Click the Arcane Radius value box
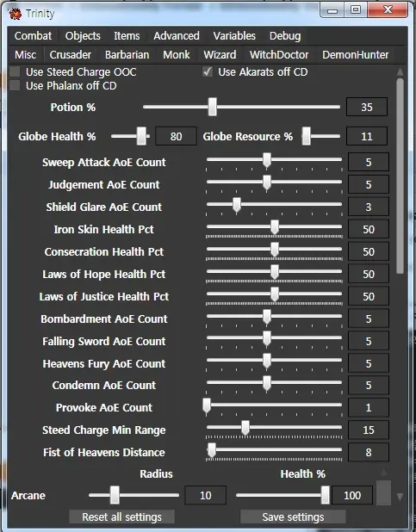The image size is (416, 532). [x=206, y=495]
